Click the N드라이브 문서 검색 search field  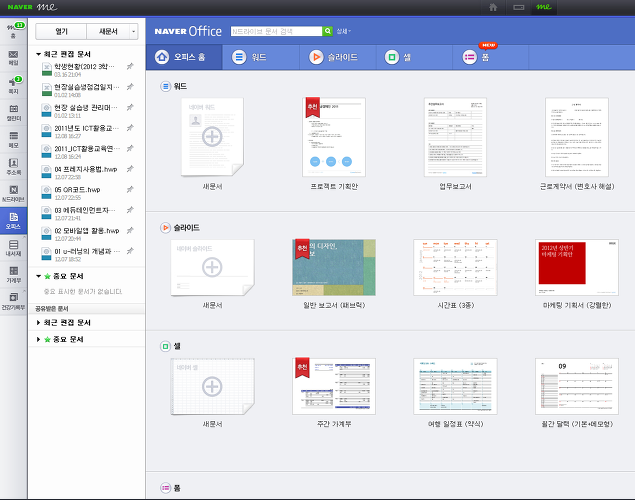277,31
